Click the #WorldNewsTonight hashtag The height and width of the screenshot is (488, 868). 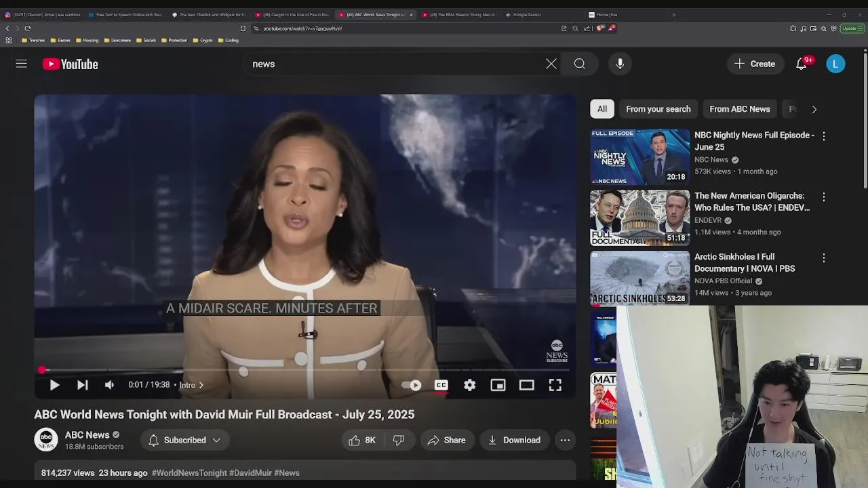click(189, 473)
